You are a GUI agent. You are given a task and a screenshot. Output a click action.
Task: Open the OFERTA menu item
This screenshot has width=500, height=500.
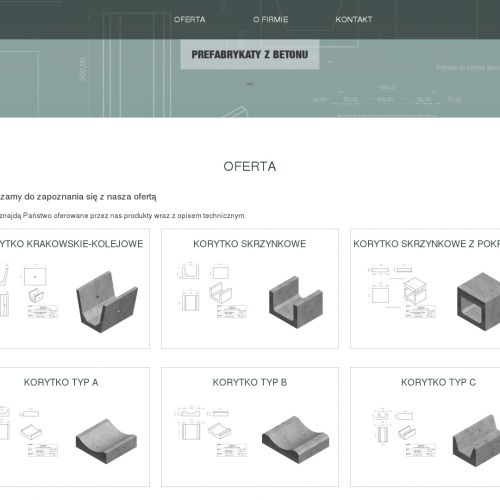[x=189, y=19]
